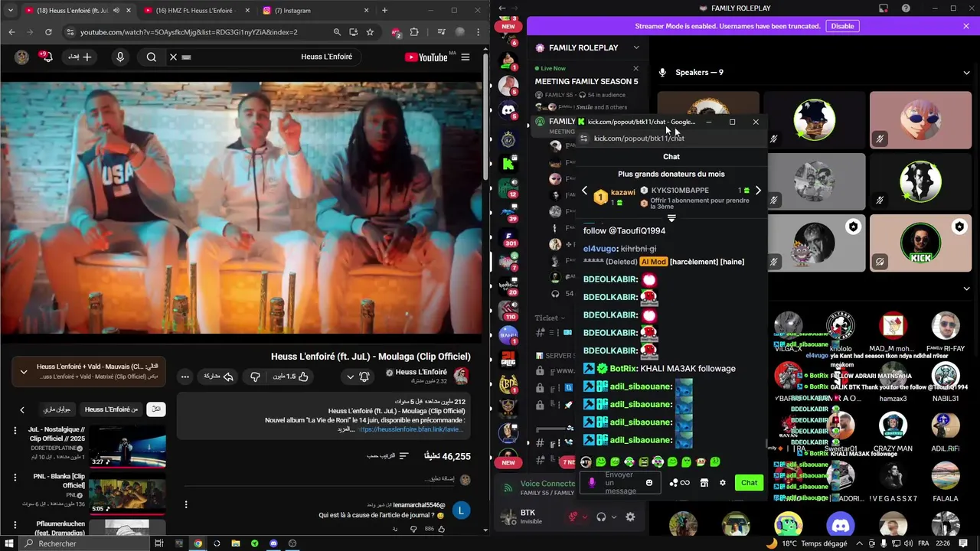Open subscription notification options dropdown
The height and width of the screenshot is (551, 980).
(x=358, y=377)
